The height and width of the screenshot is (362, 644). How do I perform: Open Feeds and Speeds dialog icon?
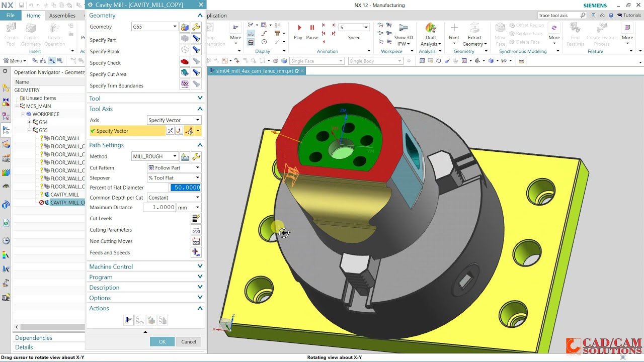click(196, 253)
